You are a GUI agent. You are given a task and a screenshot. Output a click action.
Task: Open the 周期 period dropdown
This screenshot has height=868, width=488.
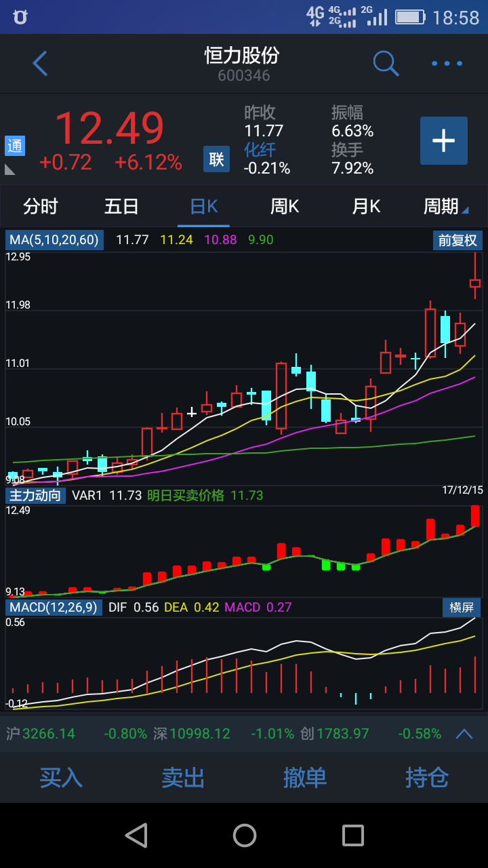coord(445,206)
